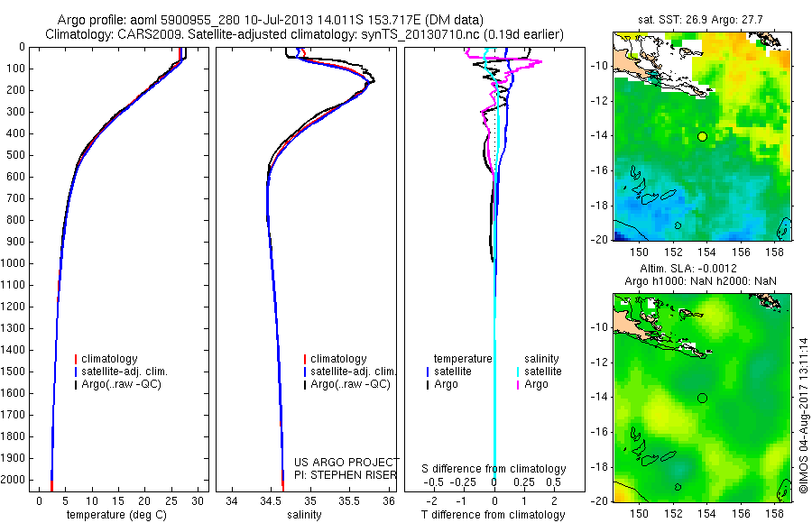Click 'sat. SST: 26.9 Argo: 27.7' heading

tap(700, 20)
